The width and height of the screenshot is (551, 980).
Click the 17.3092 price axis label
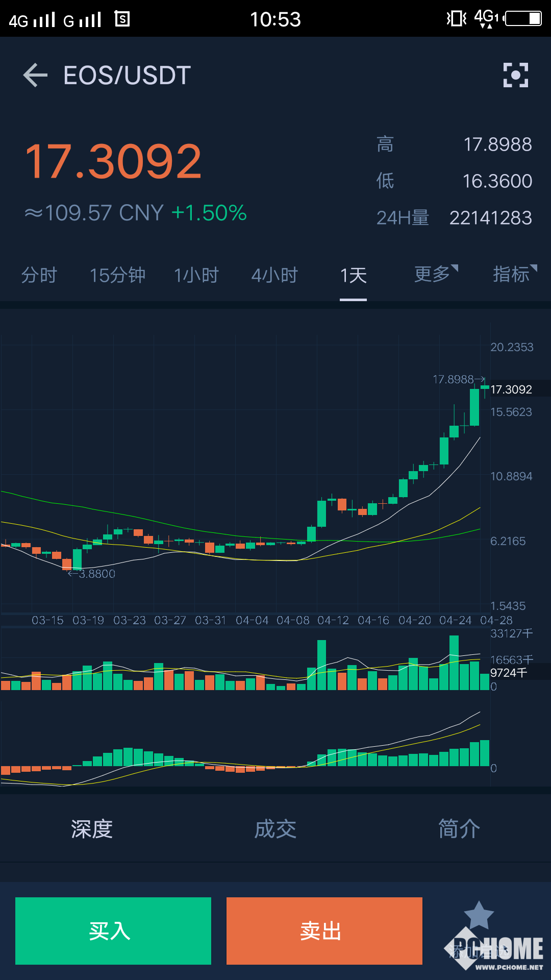click(x=511, y=389)
